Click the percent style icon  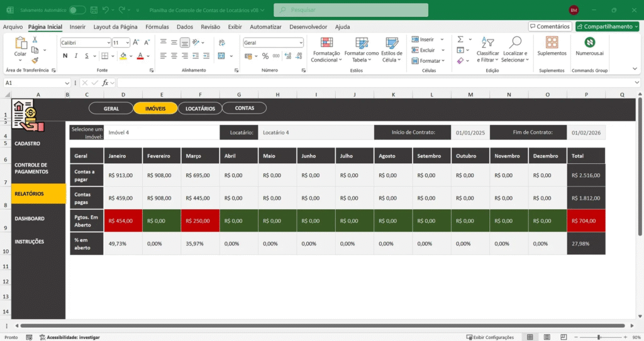pos(265,56)
